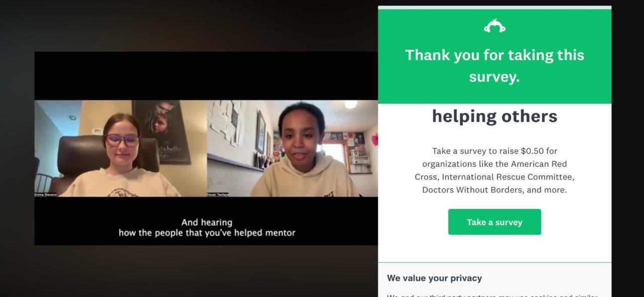Image resolution: width=644 pixels, height=297 pixels.
Task: Click the SurveyMonkey logo icon
Action: click(x=495, y=26)
